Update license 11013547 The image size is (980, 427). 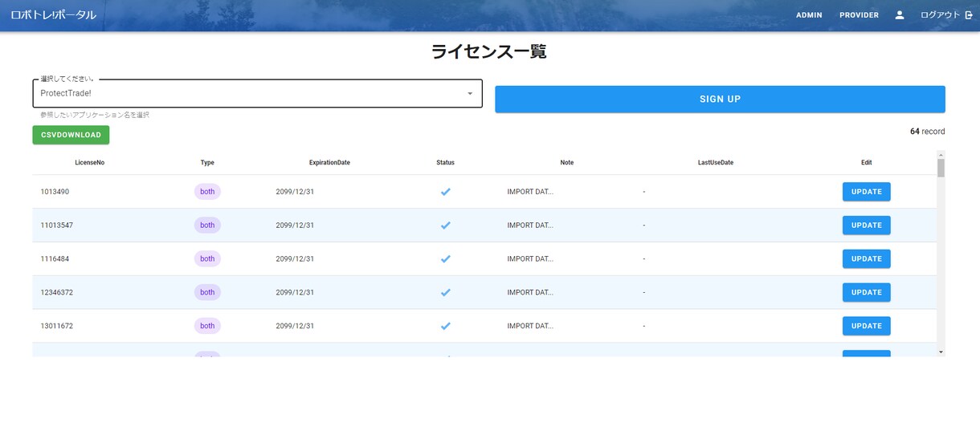[866, 226]
